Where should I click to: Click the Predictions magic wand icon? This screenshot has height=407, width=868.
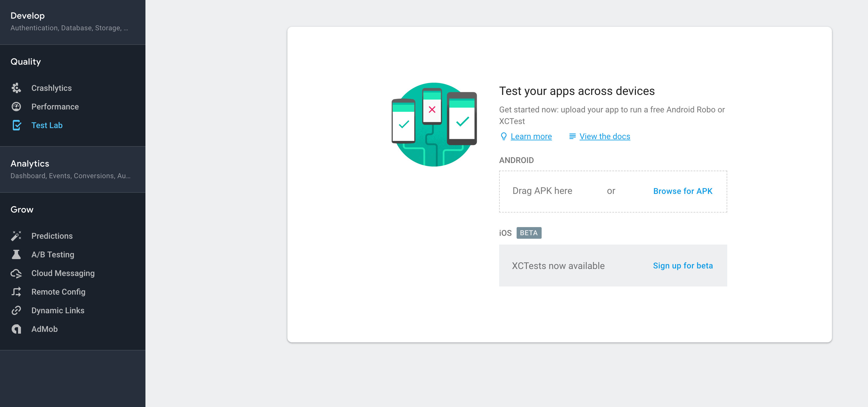(x=16, y=236)
